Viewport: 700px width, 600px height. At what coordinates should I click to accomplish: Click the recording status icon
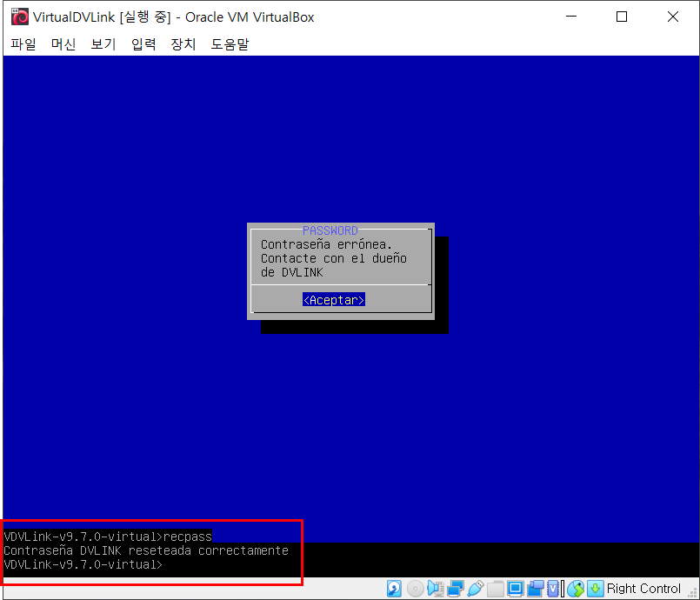[536, 589]
